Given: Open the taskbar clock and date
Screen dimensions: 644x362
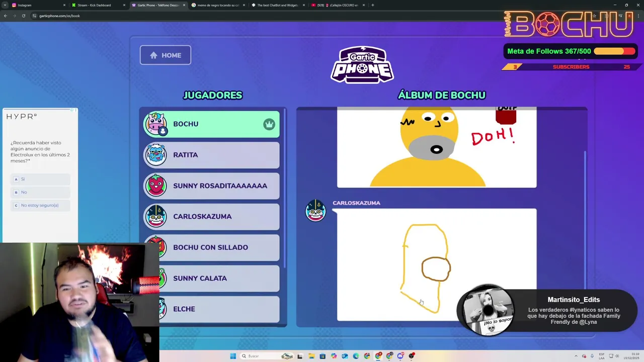Looking at the screenshot, I should 631,356.
